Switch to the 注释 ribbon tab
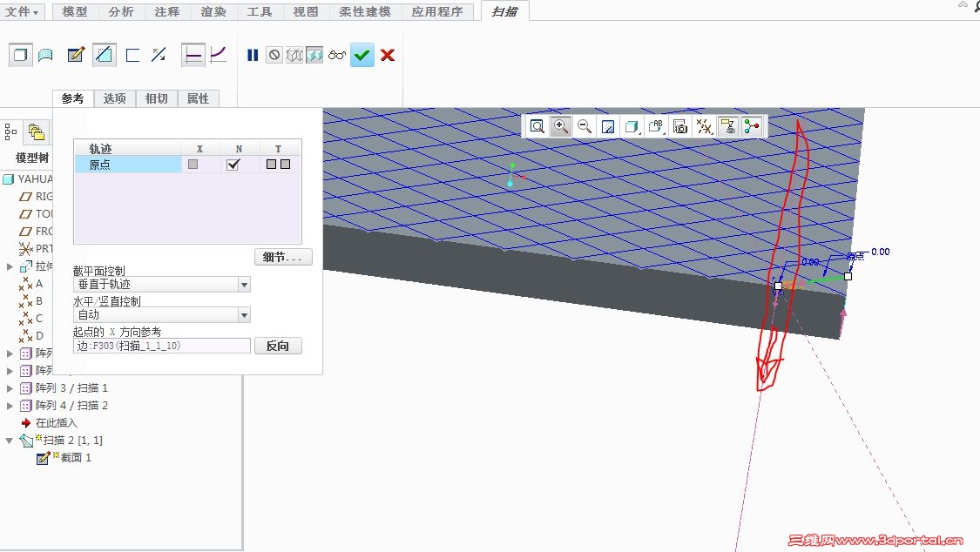 coord(167,12)
